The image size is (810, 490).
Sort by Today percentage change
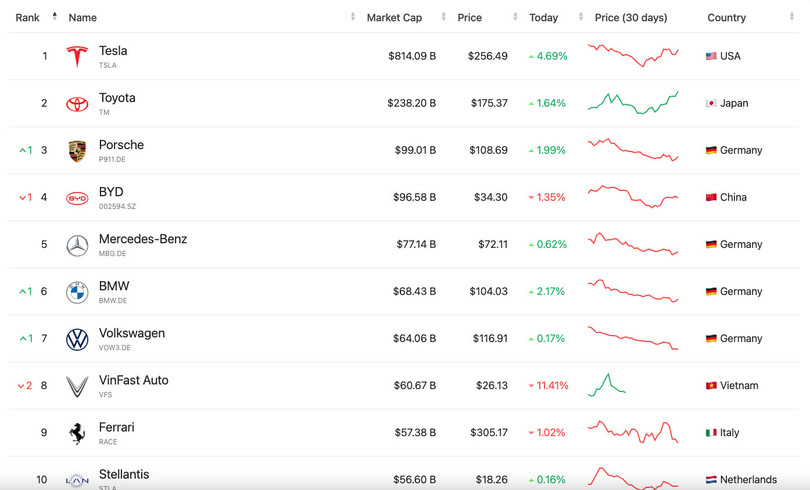tap(544, 18)
